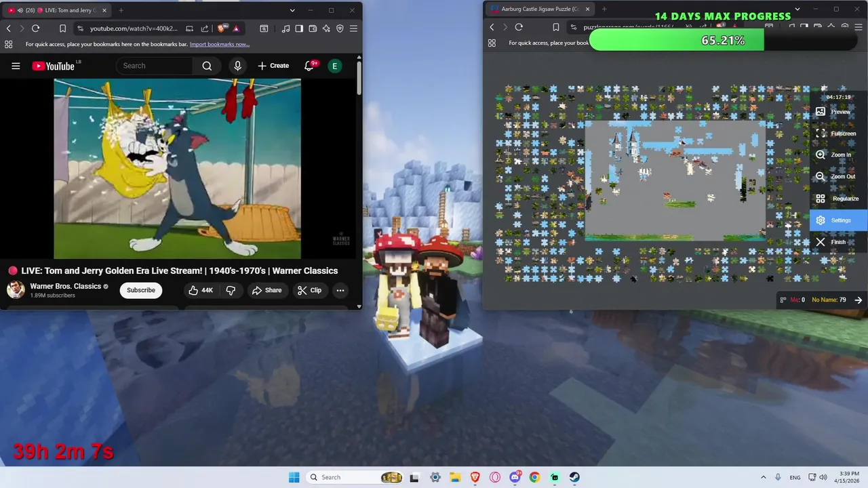Open a new tab in YouTube window
The height and width of the screenshot is (488, 868).
tap(121, 10)
